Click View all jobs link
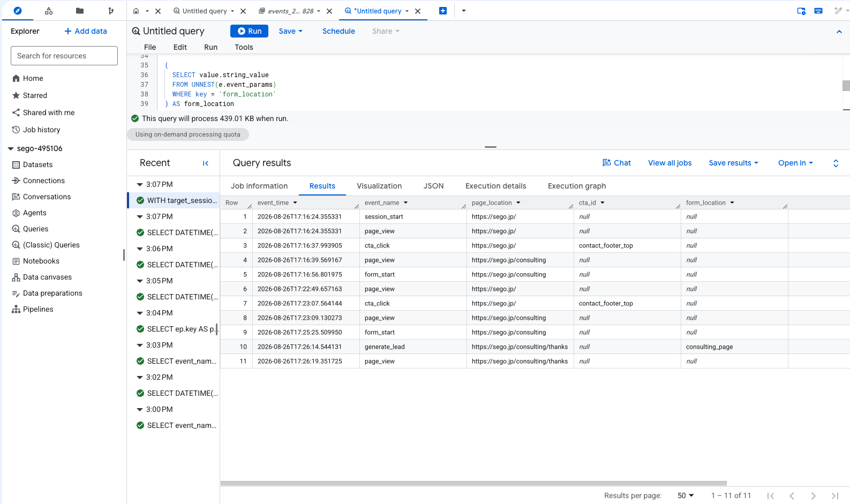This screenshot has width=850, height=504. (x=670, y=163)
